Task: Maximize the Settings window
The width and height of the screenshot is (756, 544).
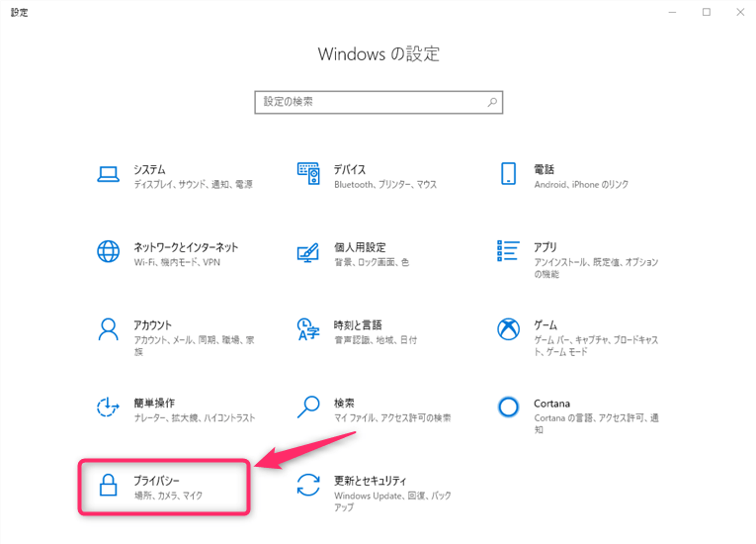Action: click(707, 12)
